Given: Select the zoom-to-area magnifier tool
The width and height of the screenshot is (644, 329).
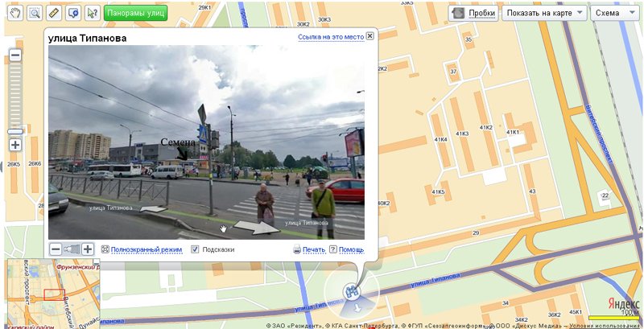Looking at the screenshot, I should click(x=35, y=13).
